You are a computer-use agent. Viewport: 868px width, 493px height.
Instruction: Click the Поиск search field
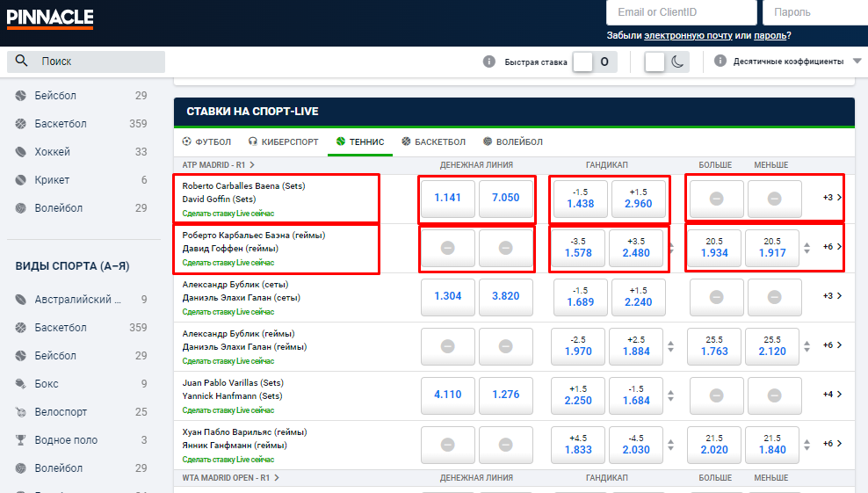pyautogui.click(x=86, y=62)
